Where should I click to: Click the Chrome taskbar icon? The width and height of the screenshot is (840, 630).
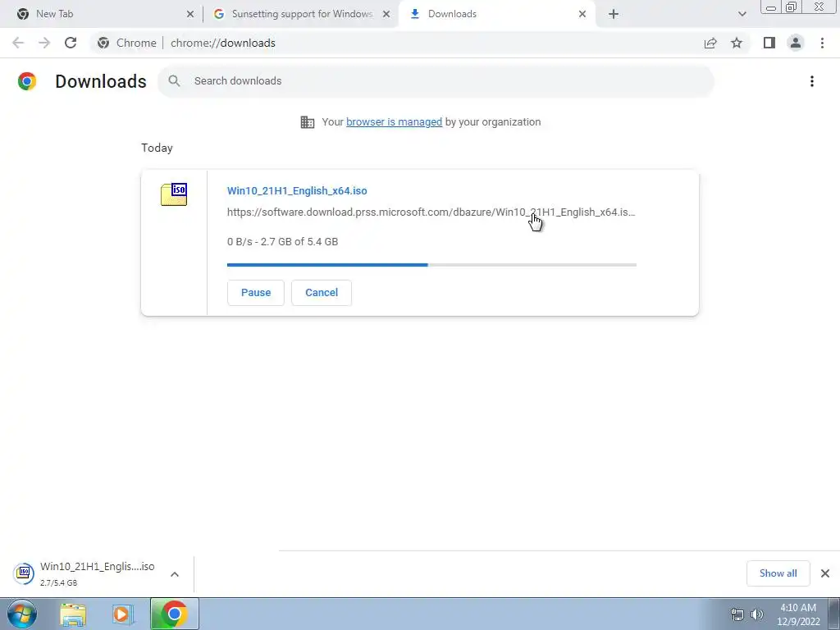coord(174,614)
